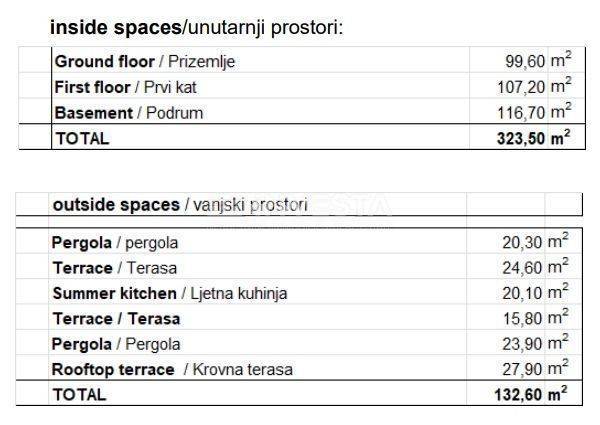Click the First floor / Prvi kat row

click(x=302, y=87)
